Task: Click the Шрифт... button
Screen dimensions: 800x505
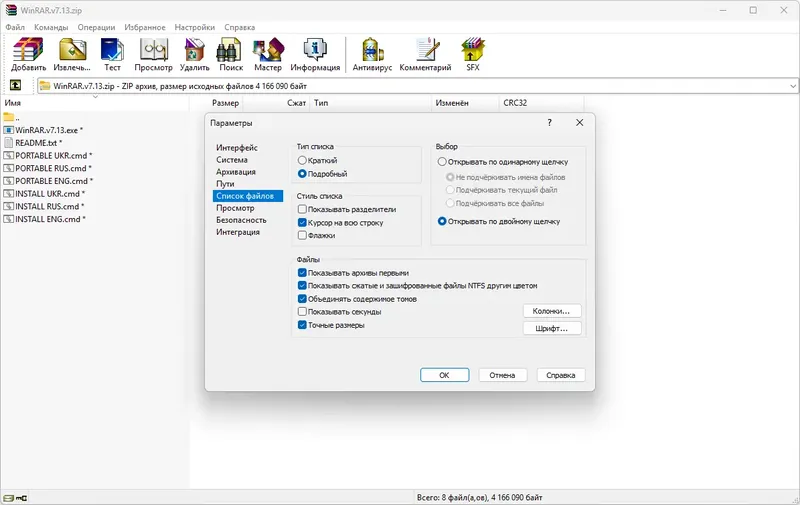Action: pos(552,328)
